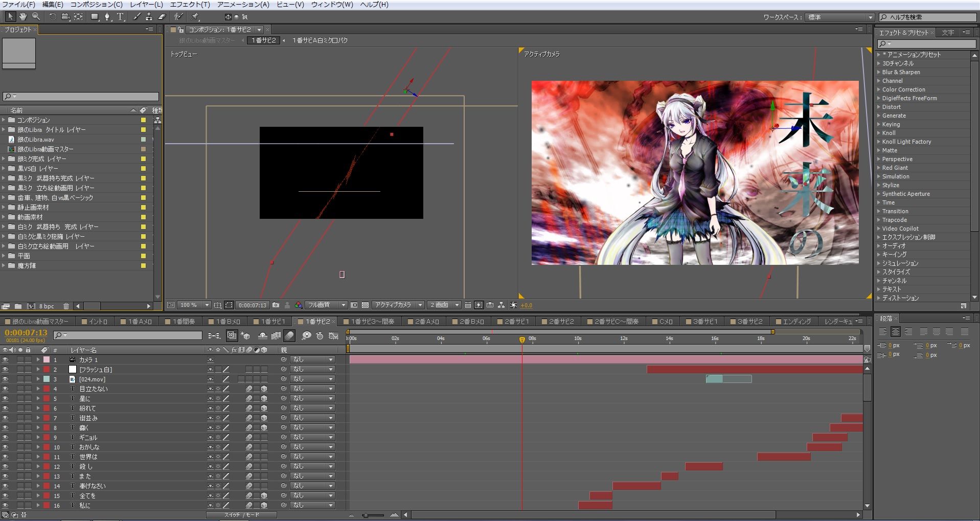
Task: Open the Graph Editor in the timeline
Action: pos(334,336)
